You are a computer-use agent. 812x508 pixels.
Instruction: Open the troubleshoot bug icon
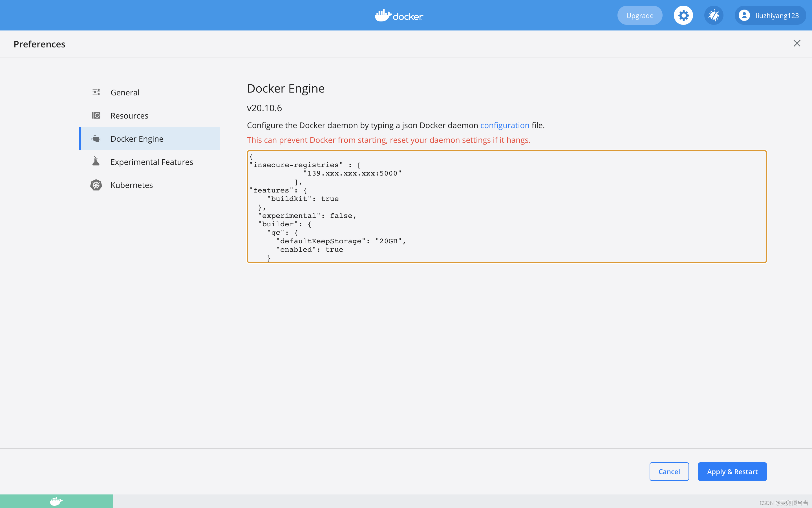pos(714,16)
